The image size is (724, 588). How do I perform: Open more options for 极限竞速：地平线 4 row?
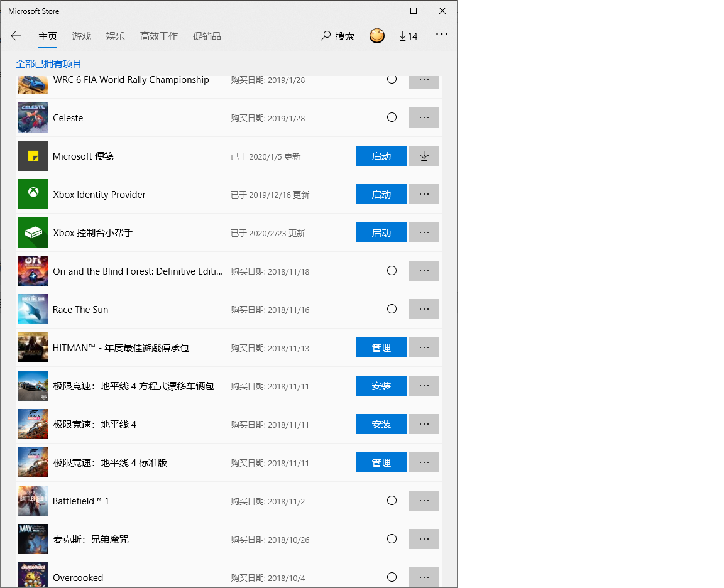[x=424, y=424]
